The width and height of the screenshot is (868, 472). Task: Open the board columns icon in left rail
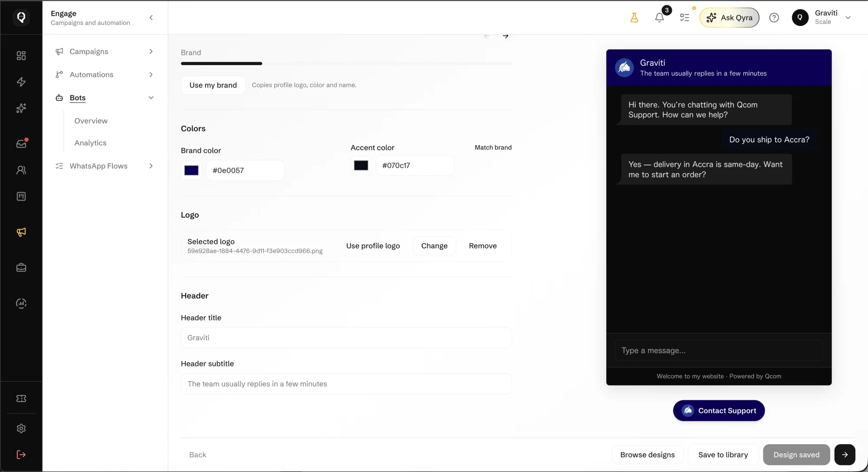(x=21, y=196)
